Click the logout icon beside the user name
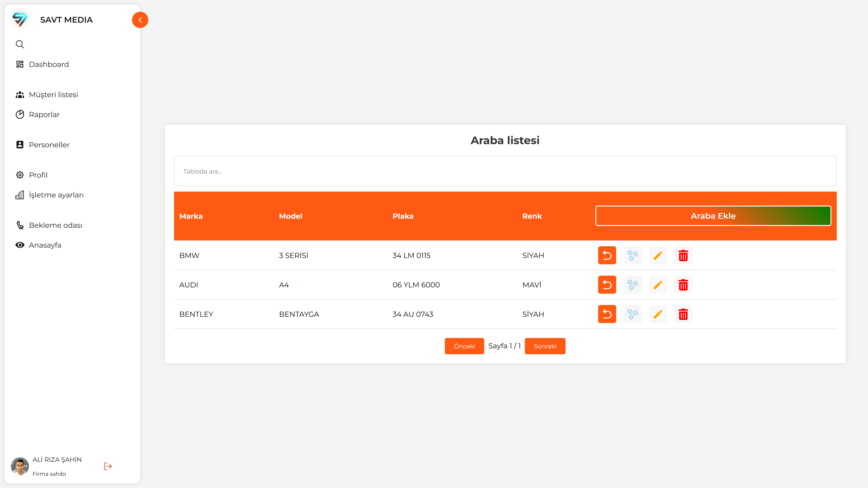 pos(108,466)
